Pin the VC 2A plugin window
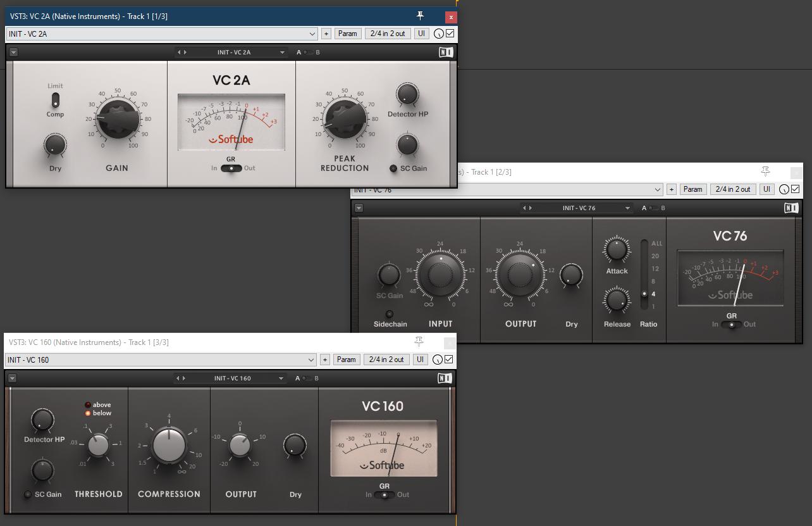Image resolution: width=812 pixels, height=526 pixels. (x=420, y=16)
